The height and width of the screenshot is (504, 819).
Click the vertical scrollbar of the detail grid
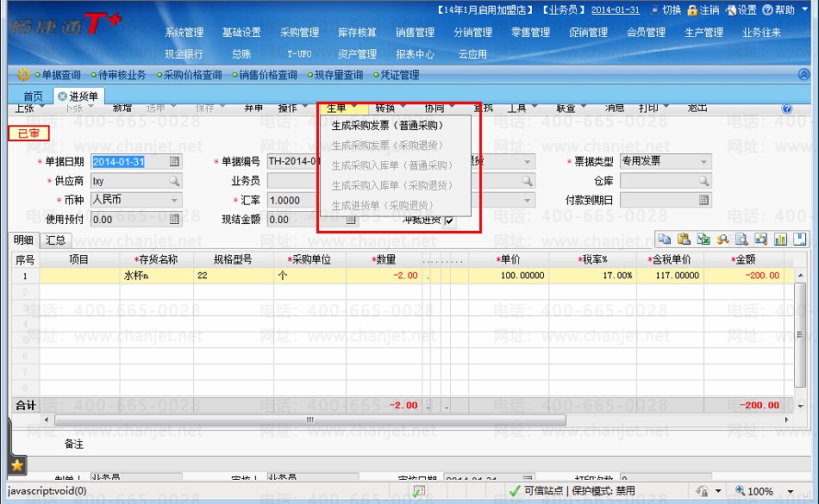[x=800, y=334]
